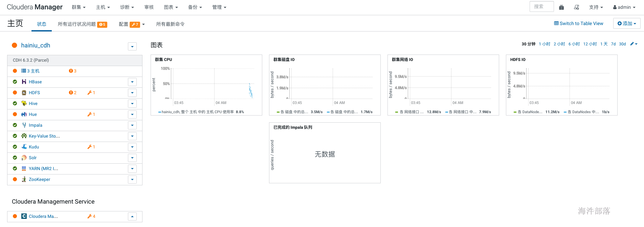Open Kudu configuration wrench issue

click(x=91, y=147)
